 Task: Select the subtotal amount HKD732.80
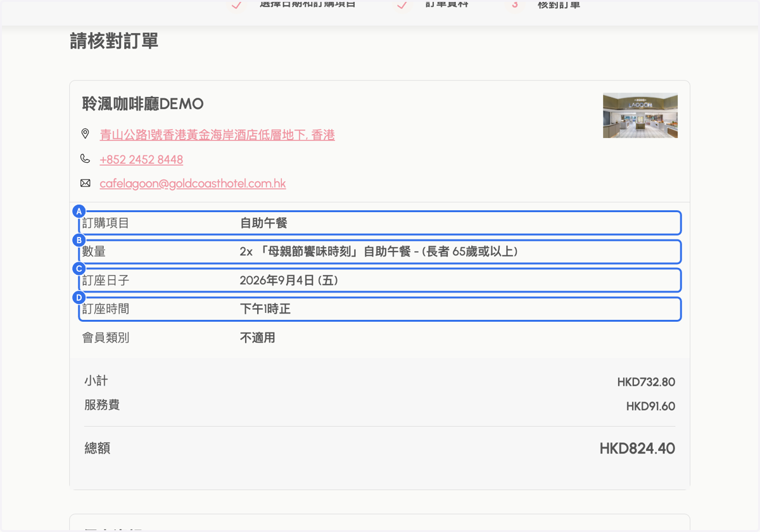[646, 382]
